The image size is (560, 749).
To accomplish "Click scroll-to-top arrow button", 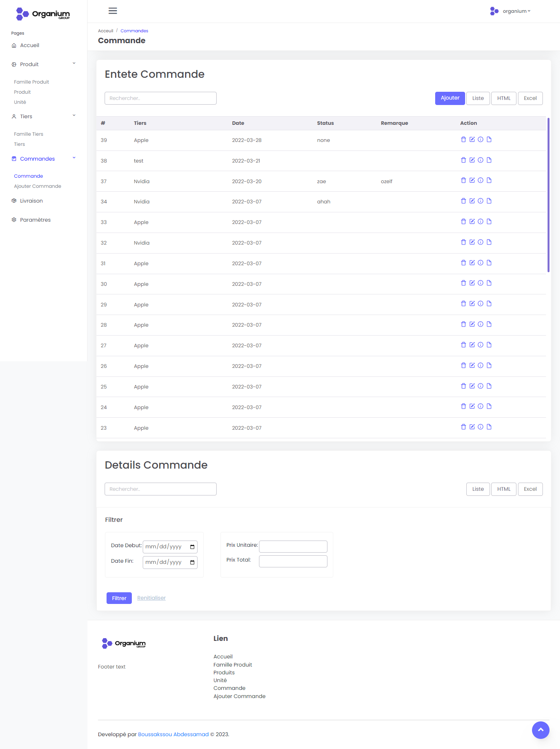I will coord(540,730).
